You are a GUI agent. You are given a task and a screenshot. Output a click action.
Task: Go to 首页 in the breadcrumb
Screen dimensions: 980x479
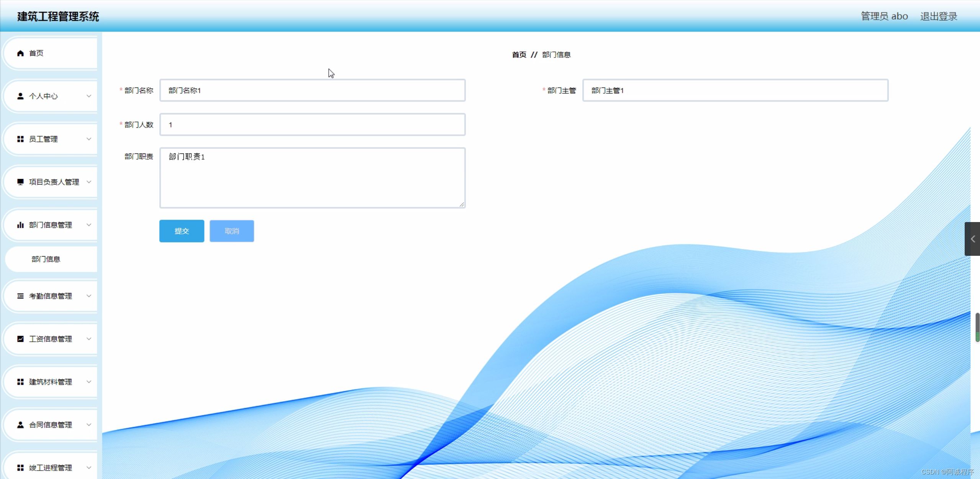519,55
